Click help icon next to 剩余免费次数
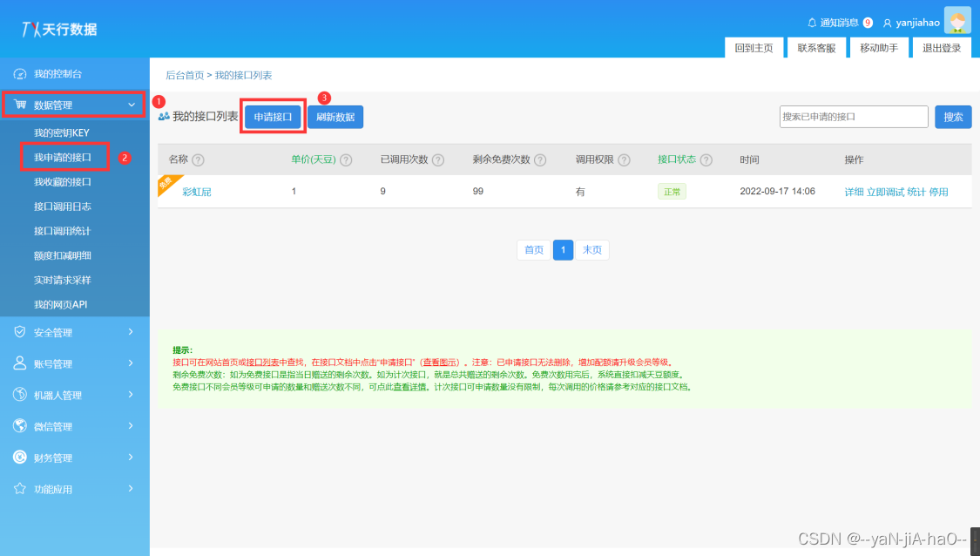The height and width of the screenshot is (556, 980). tap(540, 160)
